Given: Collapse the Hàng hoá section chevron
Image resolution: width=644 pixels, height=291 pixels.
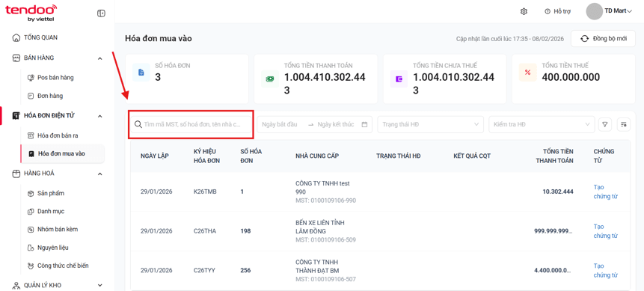Looking at the screenshot, I should point(99,174).
